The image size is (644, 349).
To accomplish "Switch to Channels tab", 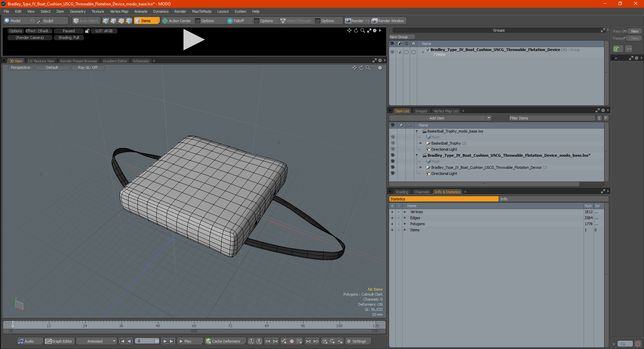I will tap(422, 192).
